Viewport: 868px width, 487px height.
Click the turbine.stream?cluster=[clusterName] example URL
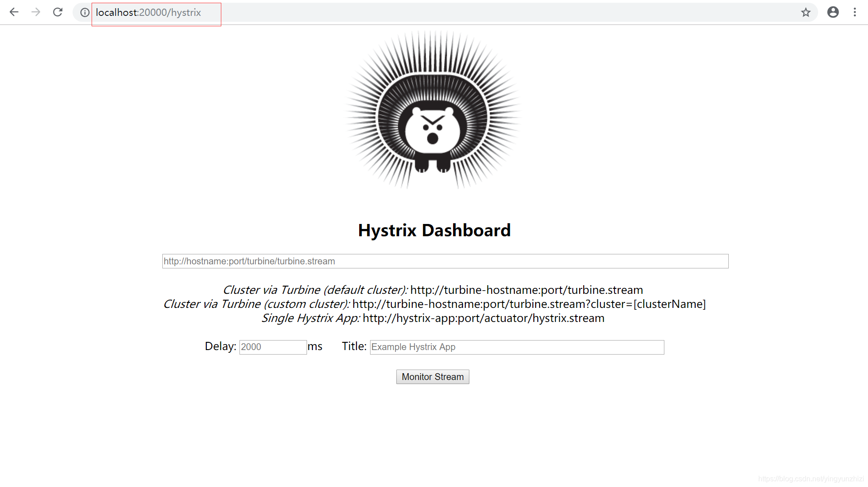pyautogui.click(x=529, y=304)
